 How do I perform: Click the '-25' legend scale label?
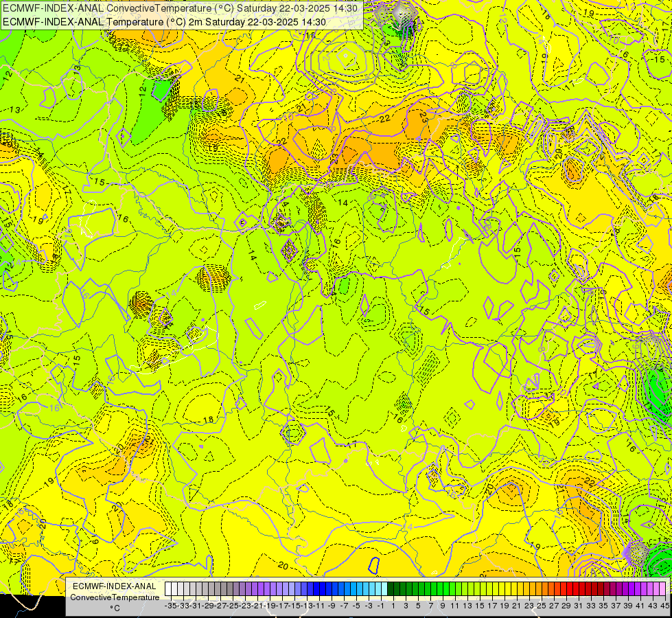tap(233, 606)
